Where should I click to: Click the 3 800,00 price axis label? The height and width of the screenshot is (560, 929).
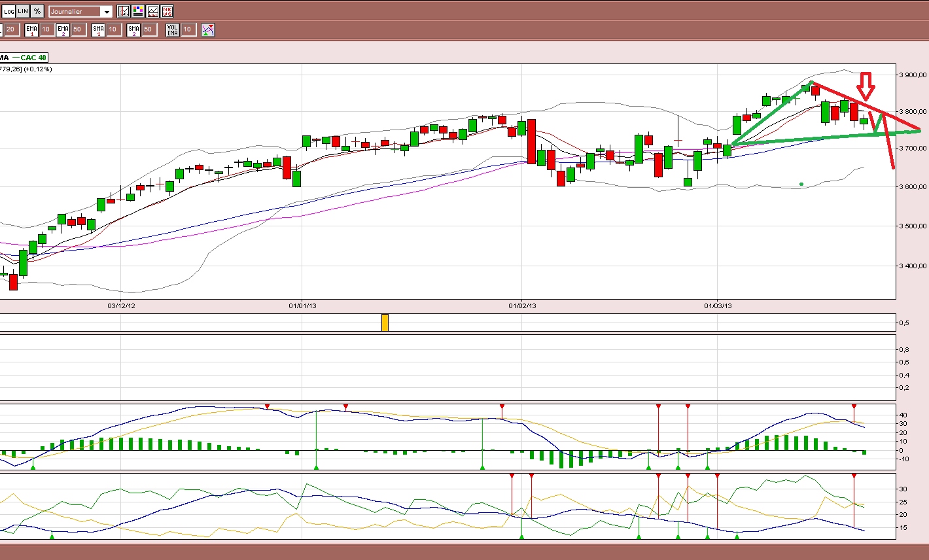(913, 112)
